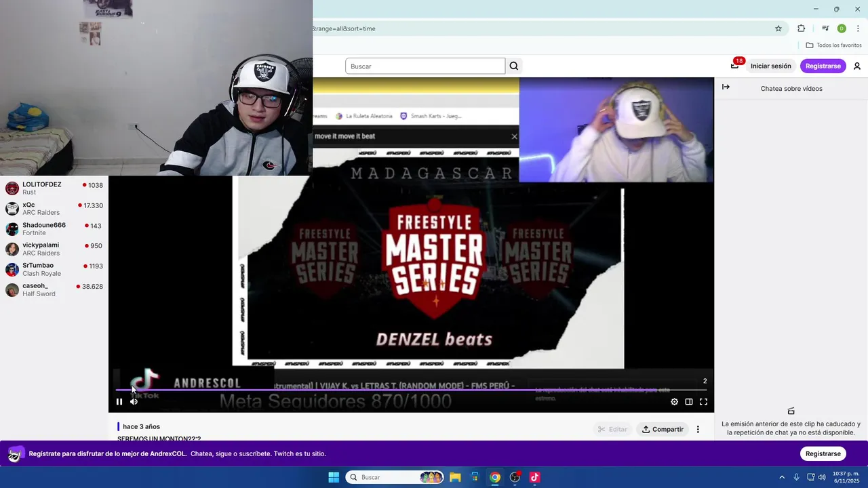Screen dimensions: 868x488
Task: Click the microphone tray icon
Action: (797, 477)
